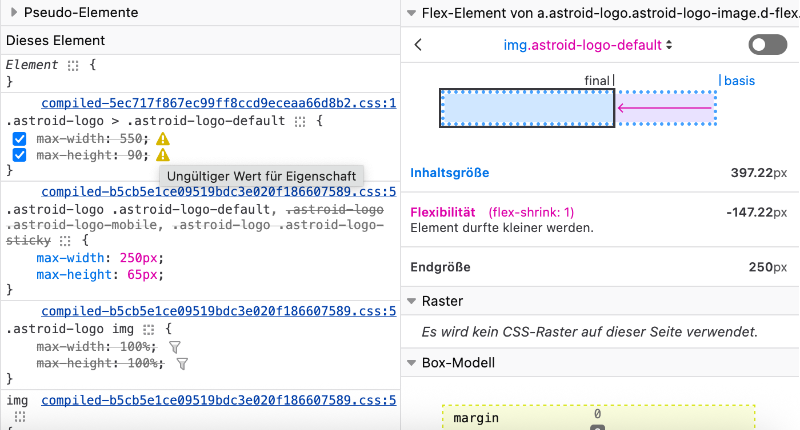Viewport: 800px width, 430px height.
Task: Collapse the Raster section
Action: (412, 301)
